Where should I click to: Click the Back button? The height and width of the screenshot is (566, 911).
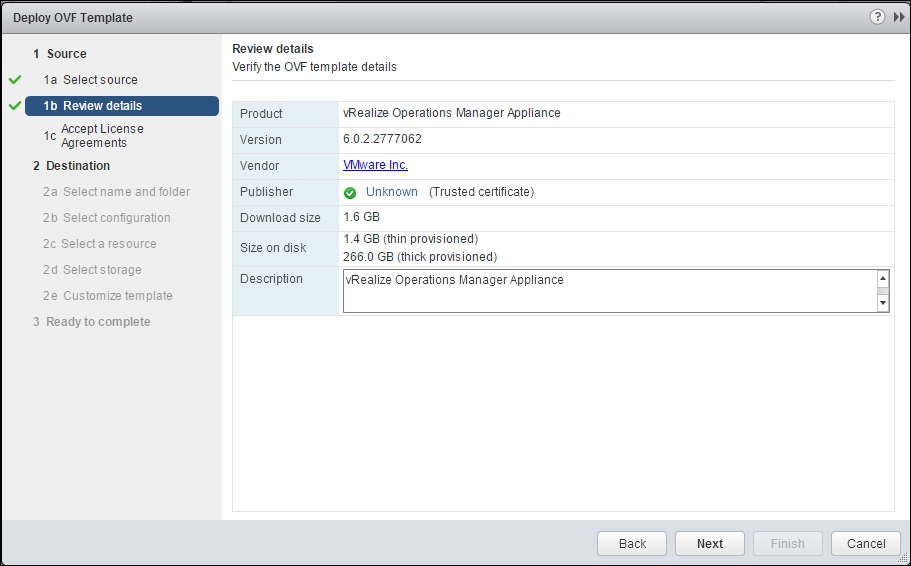[632, 543]
